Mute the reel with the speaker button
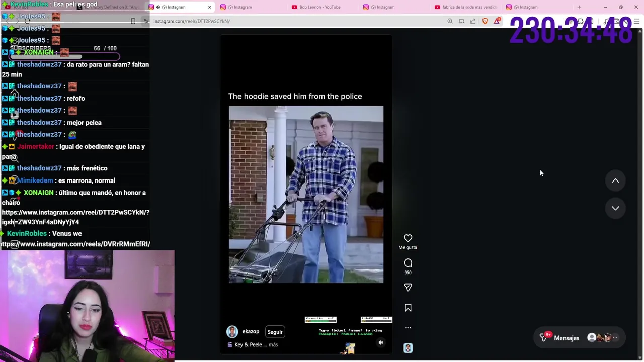644x362 pixels. click(x=381, y=343)
